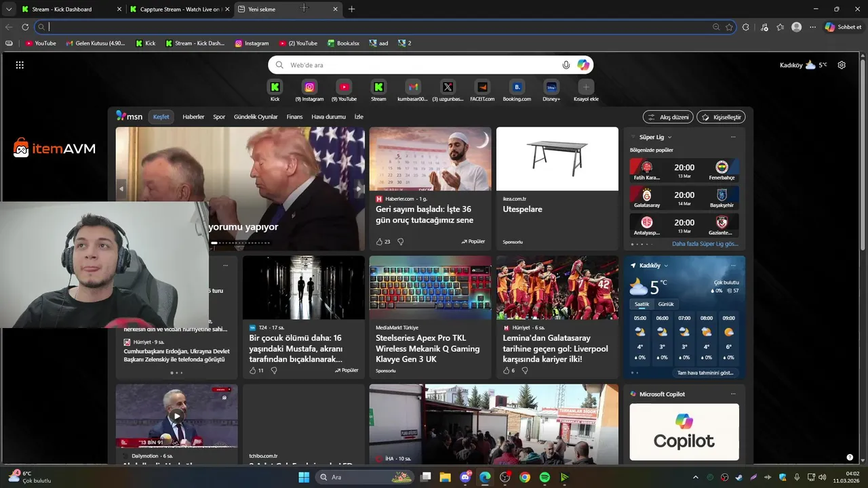
Task: Open Gelen Kutusu bookmark
Action: [96, 43]
